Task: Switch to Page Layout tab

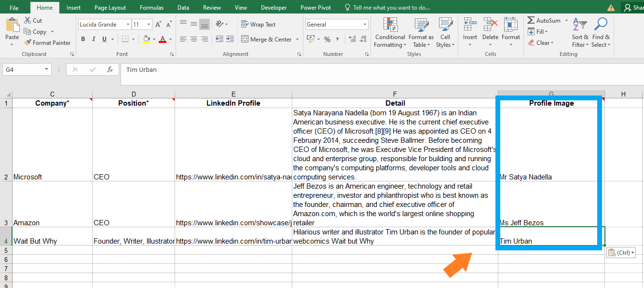Action: point(110,8)
